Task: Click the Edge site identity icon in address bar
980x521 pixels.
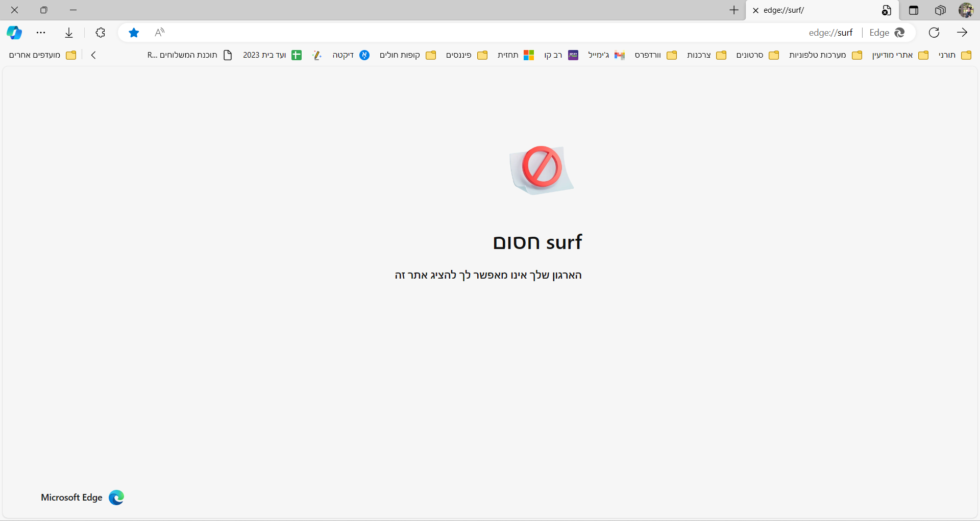Action: (888, 33)
